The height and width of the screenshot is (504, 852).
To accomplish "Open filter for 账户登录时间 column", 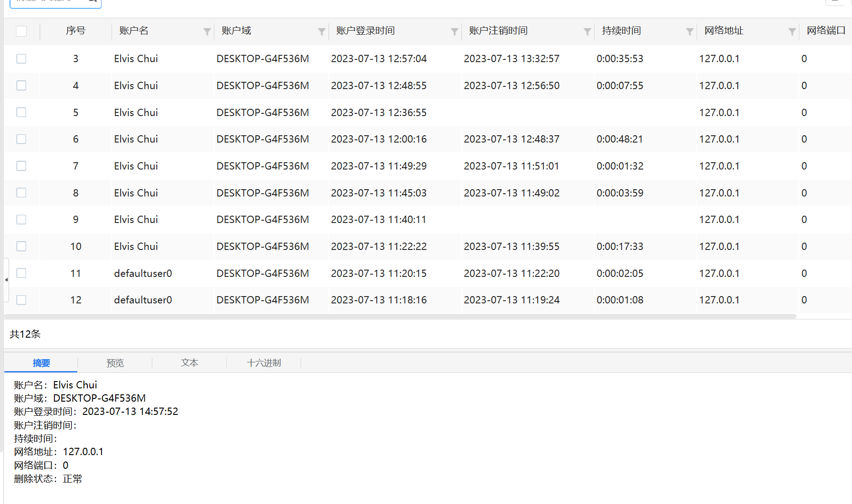I will tap(454, 32).
